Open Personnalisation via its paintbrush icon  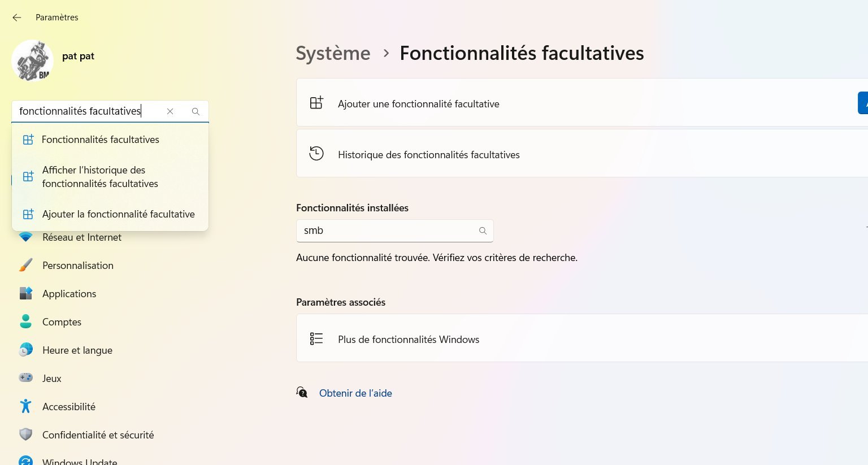click(x=26, y=266)
